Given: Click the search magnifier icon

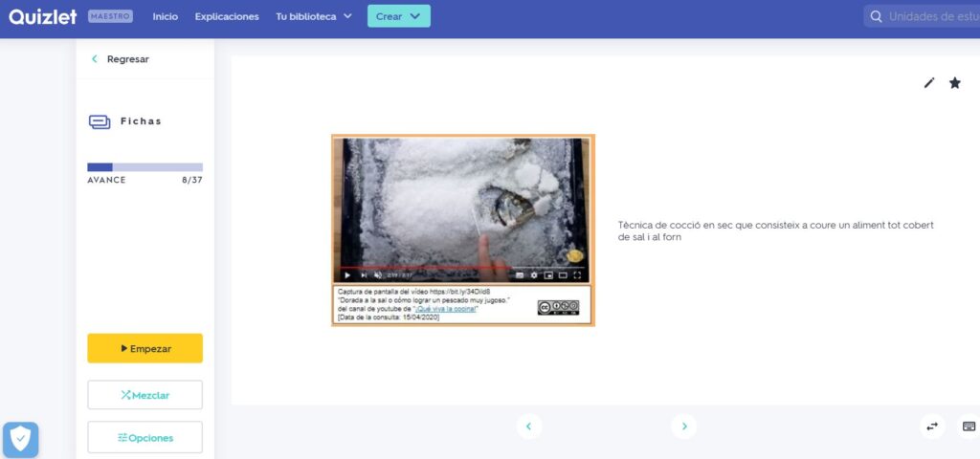Looking at the screenshot, I should pos(876,16).
